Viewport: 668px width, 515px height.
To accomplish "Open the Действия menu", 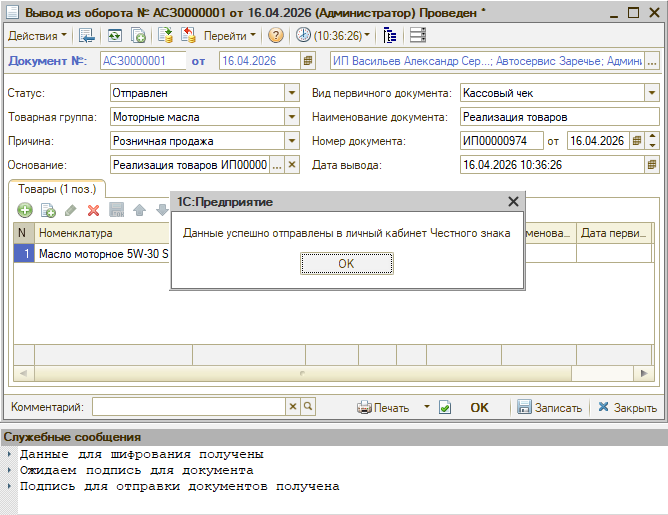I will coord(37,35).
